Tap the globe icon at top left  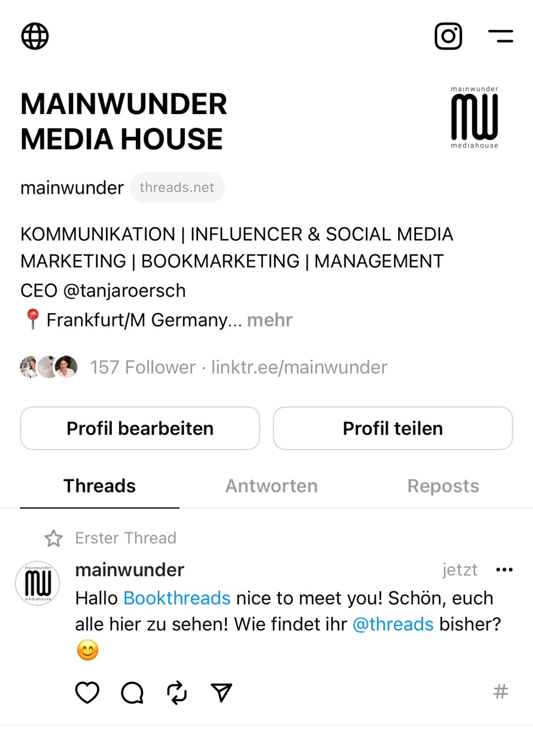coord(35,37)
